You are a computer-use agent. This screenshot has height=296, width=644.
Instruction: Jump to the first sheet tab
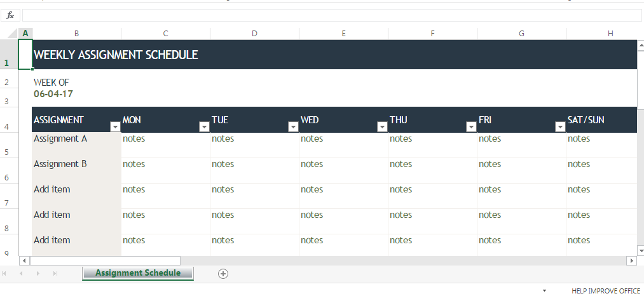click(6, 273)
